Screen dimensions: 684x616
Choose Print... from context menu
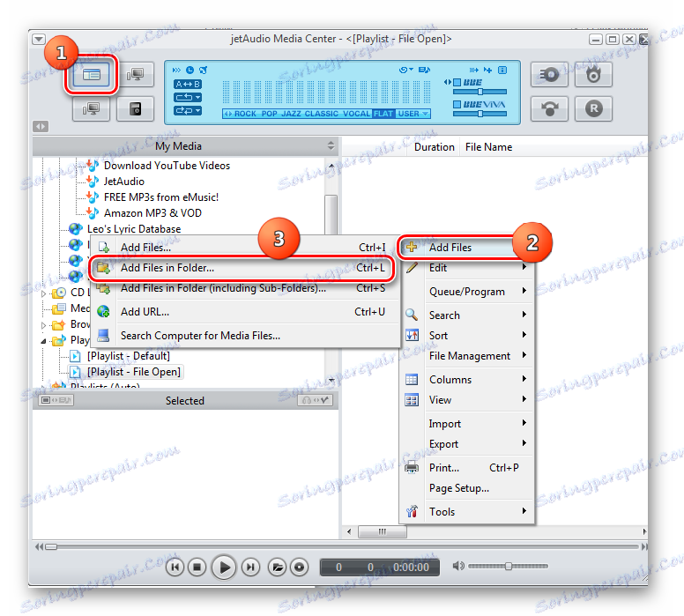tap(467, 468)
